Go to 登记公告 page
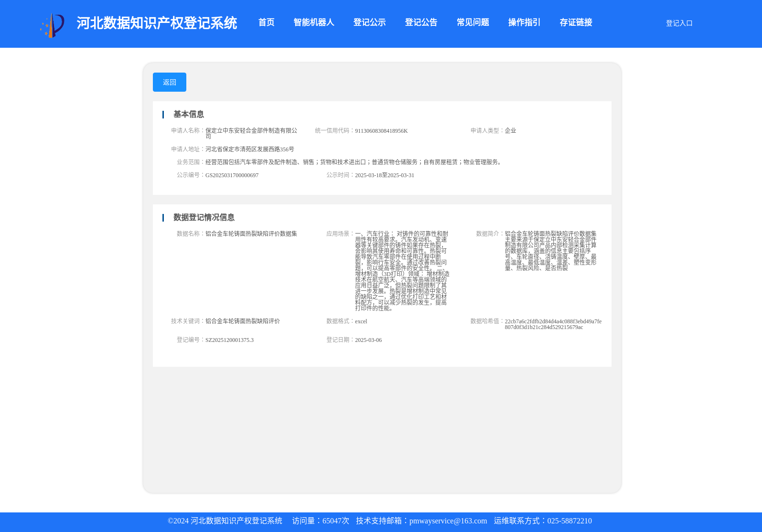Image resolution: width=762 pixels, height=532 pixels. (x=421, y=22)
